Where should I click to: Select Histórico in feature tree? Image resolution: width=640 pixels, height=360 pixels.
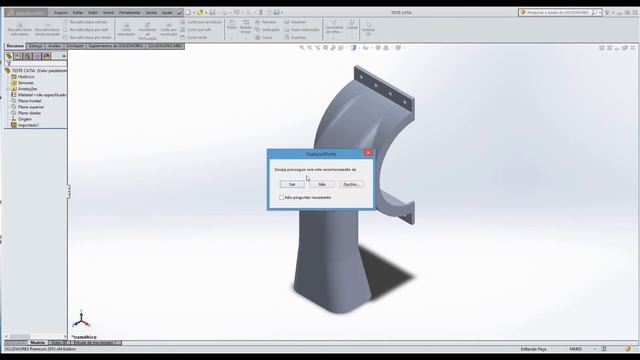26,77
